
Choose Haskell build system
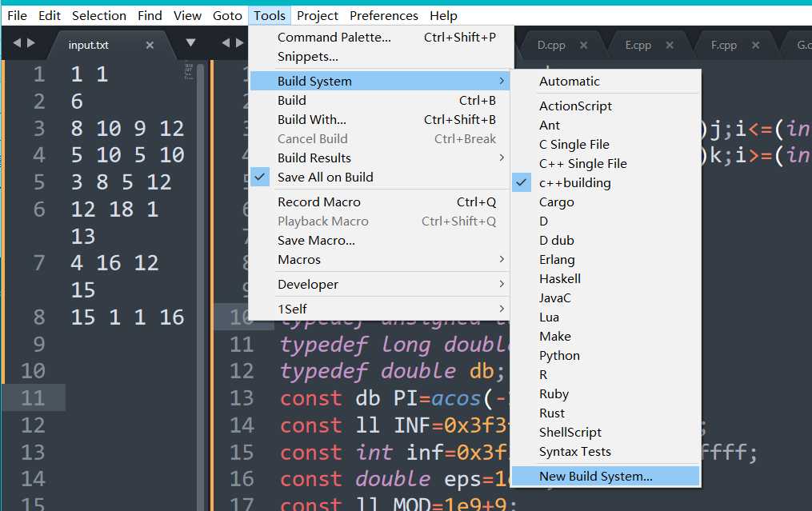click(x=606, y=278)
